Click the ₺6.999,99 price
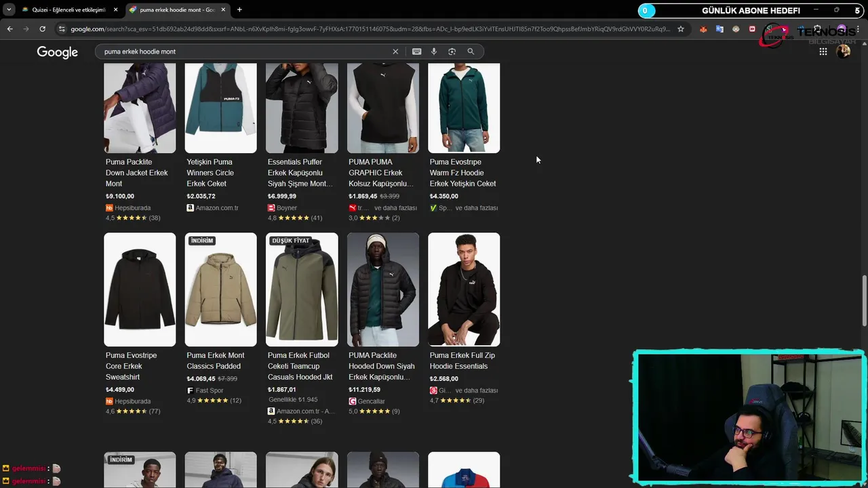868x488 pixels. tap(281, 197)
